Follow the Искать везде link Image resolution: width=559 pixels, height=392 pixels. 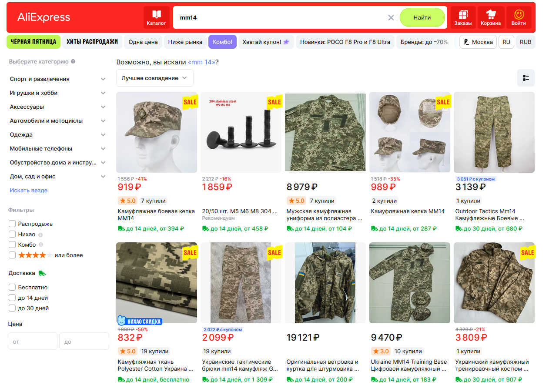tap(29, 191)
